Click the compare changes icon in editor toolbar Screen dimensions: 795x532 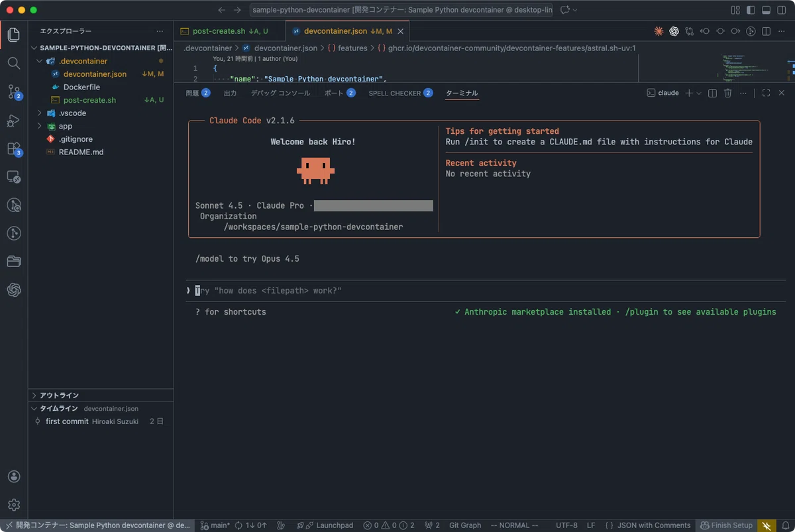coord(690,31)
